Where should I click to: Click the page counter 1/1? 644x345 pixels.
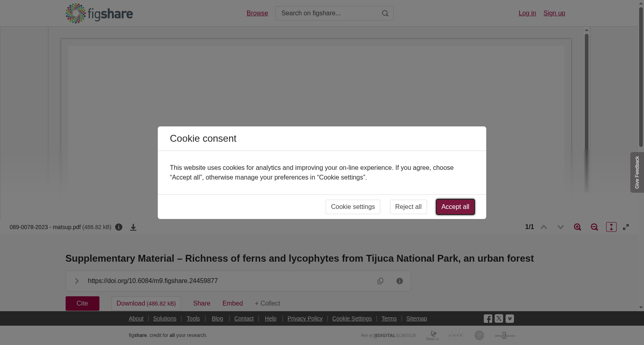point(530,227)
